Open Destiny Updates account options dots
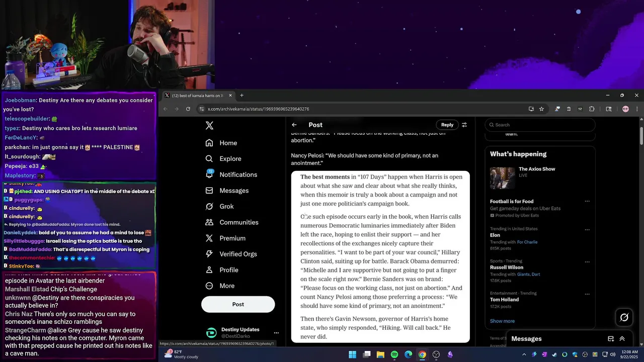The height and width of the screenshot is (362, 644). point(276,333)
